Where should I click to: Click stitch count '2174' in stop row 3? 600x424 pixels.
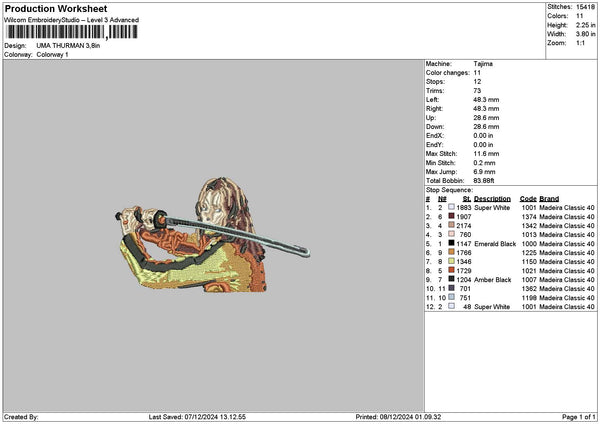(464, 226)
